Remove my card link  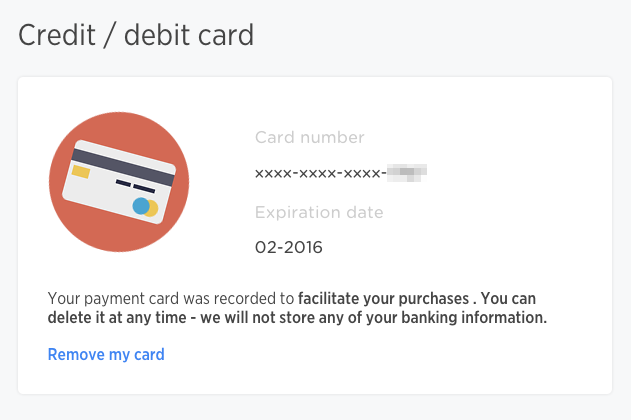pos(106,354)
